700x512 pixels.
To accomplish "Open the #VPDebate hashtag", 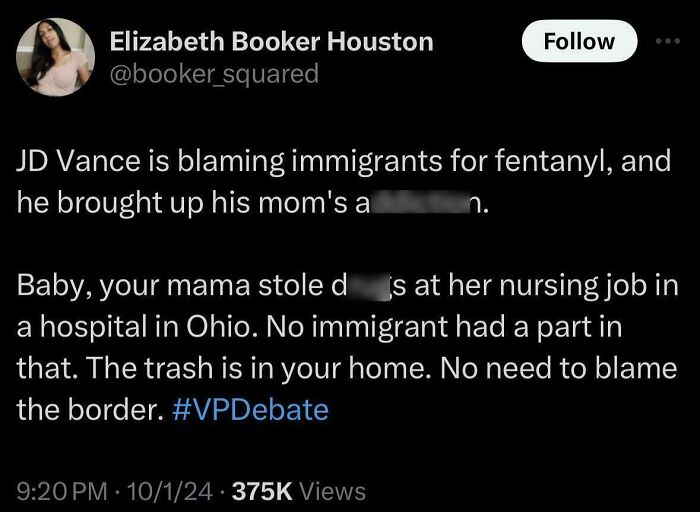I will pos(250,409).
